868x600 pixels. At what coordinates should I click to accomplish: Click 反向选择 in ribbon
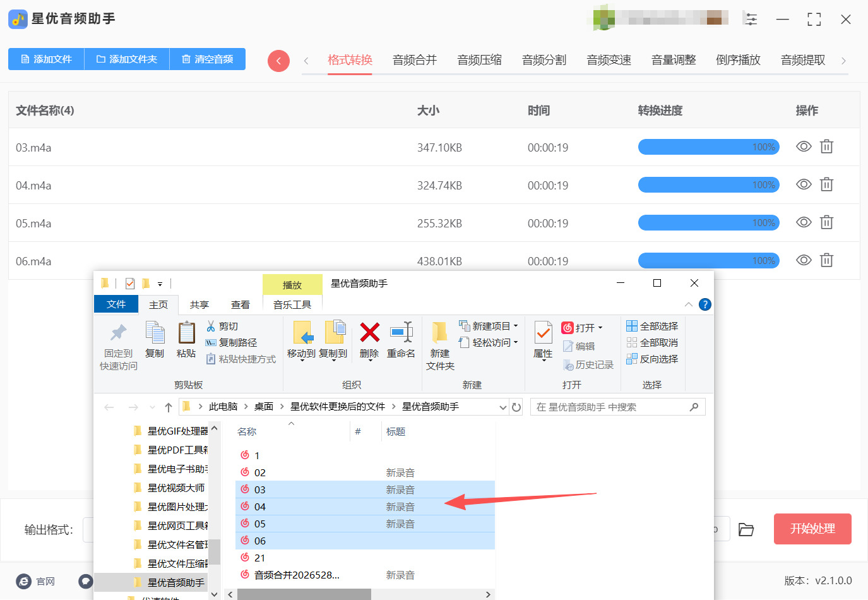pyautogui.click(x=652, y=359)
